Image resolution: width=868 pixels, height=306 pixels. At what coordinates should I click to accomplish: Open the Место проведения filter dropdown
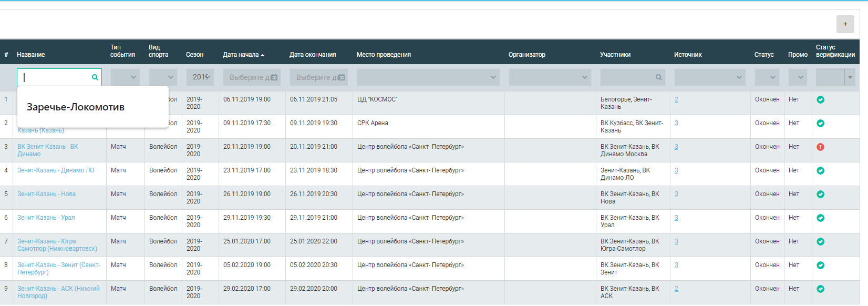[x=428, y=77]
